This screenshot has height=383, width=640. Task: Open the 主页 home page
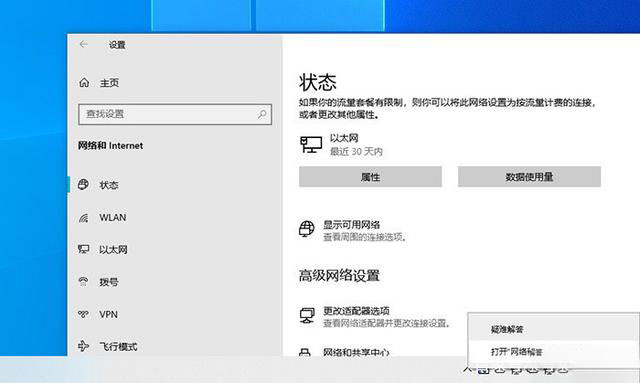[99, 83]
